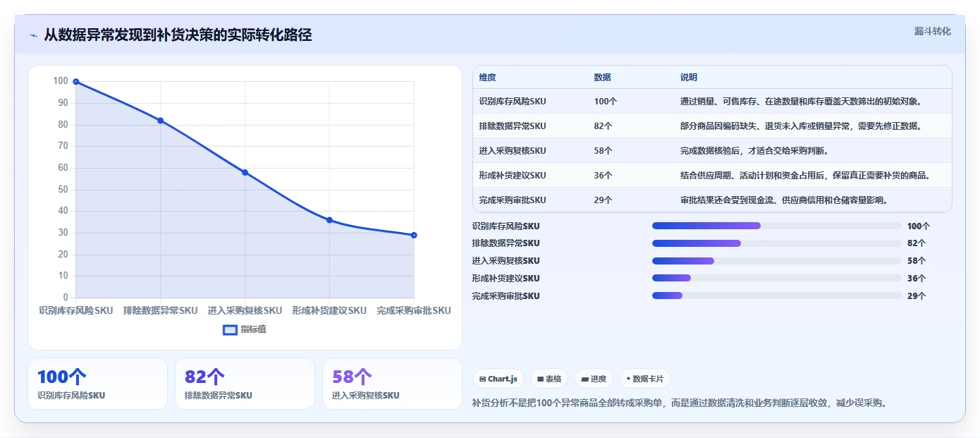
Task: Click the description starting 部分商品因编码缺失
Action: click(x=801, y=126)
